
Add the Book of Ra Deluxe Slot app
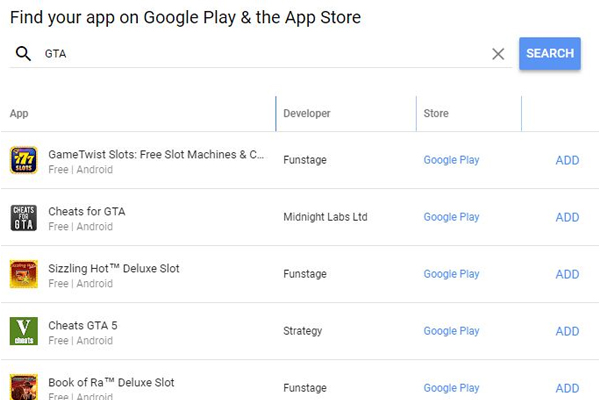tap(567, 388)
